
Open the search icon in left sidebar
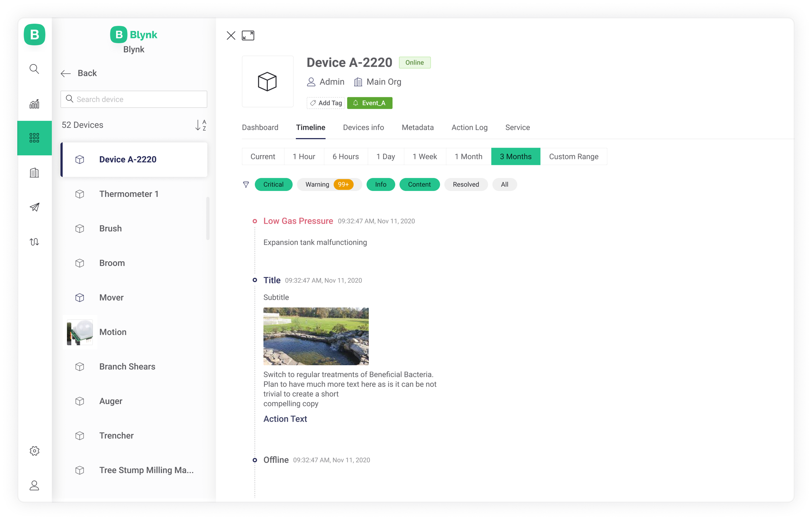pos(34,69)
